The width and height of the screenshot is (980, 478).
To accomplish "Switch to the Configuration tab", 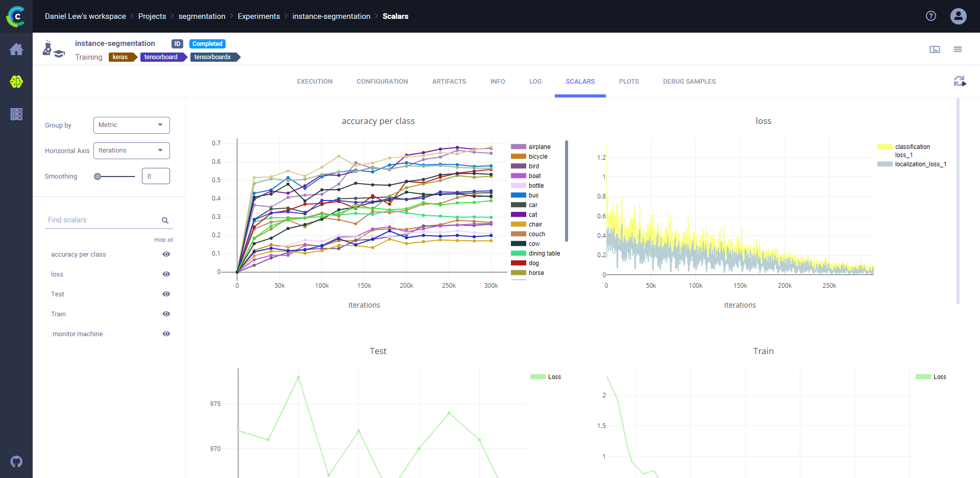I will 382,82.
